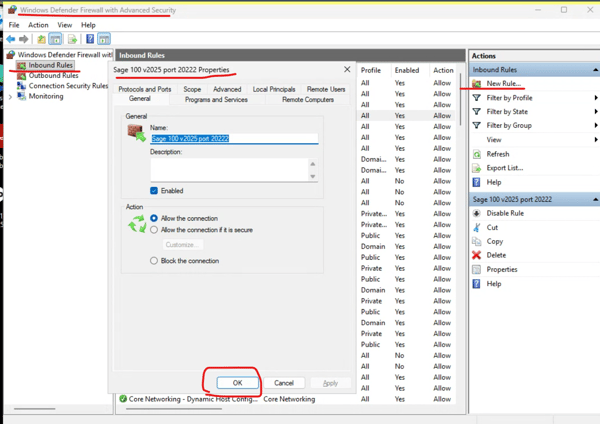This screenshot has height=424, width=600.
Task: Select Block the connection radio button
Action: 154,261
